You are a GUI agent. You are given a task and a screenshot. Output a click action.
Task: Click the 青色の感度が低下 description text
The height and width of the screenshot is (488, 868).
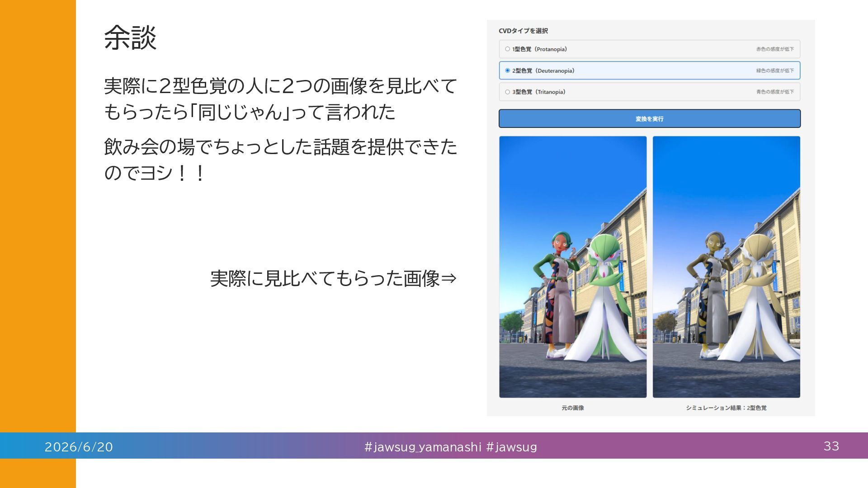pos(775,92)
